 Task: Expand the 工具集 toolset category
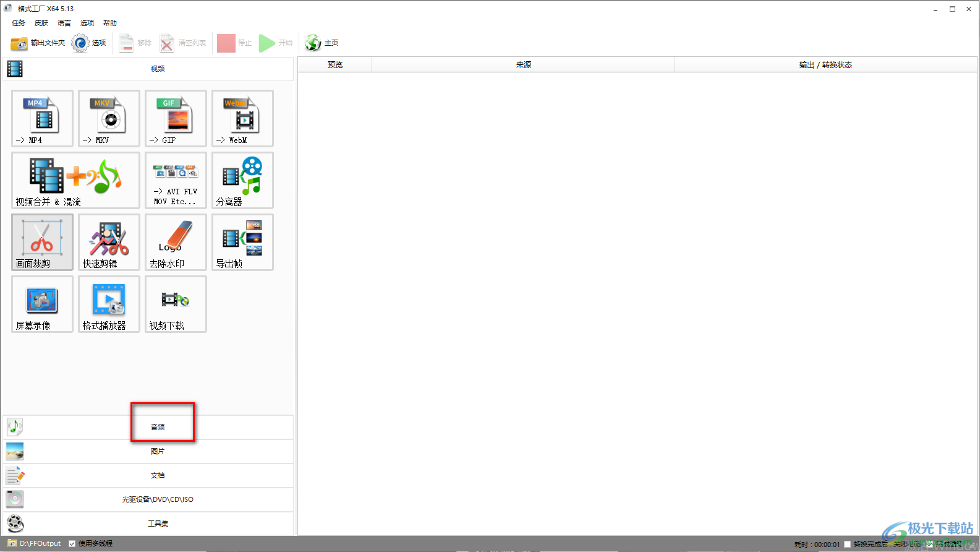(x=148, y=524)
